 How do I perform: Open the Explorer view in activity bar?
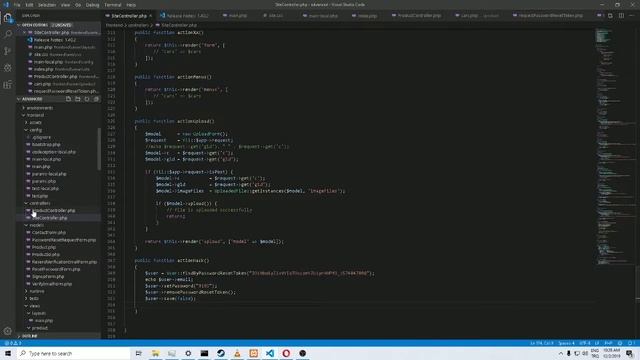tap(8, 18)
